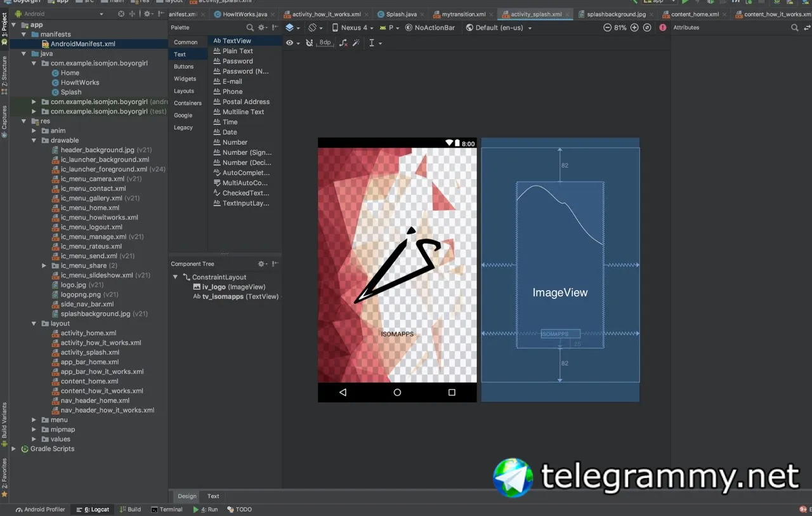Image resolution: width=812 pixels, height=516 pixels.
Task: Switch to the Text tab at bottom
Action: pyautogui.click(x=213, y=496)
